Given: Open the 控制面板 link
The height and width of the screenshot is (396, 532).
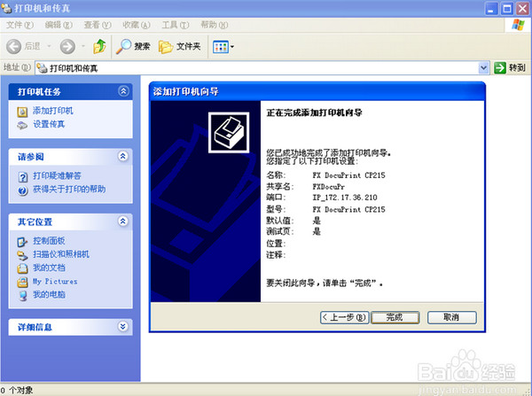Looking at the screenshot, I should coord(49,241).
